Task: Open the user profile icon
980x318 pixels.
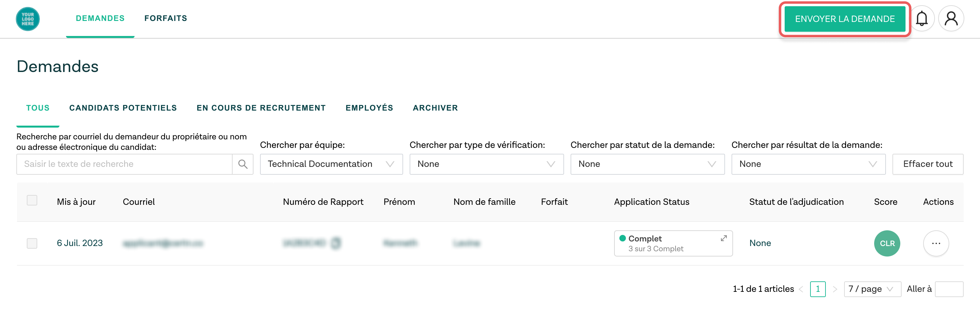Action: [x=951, y=18]
